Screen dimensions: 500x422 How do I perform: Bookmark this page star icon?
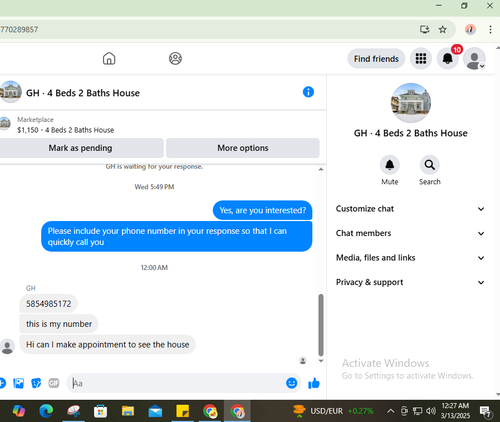click(443, 29)
